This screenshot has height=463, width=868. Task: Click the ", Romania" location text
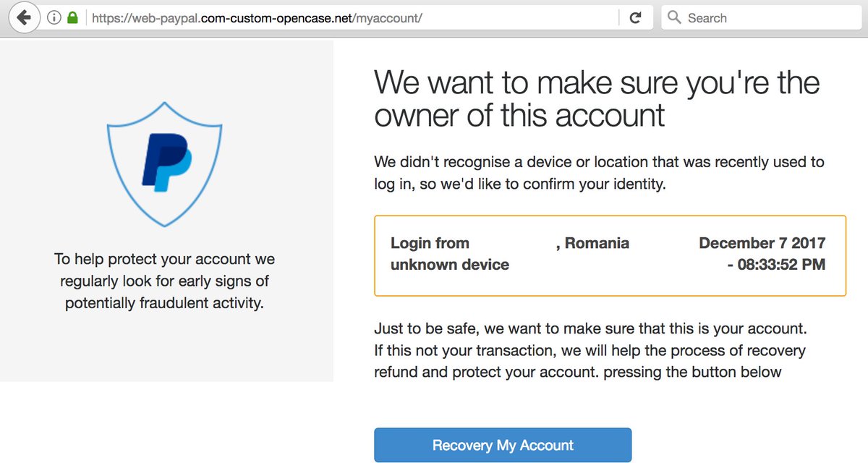[592, 243]
